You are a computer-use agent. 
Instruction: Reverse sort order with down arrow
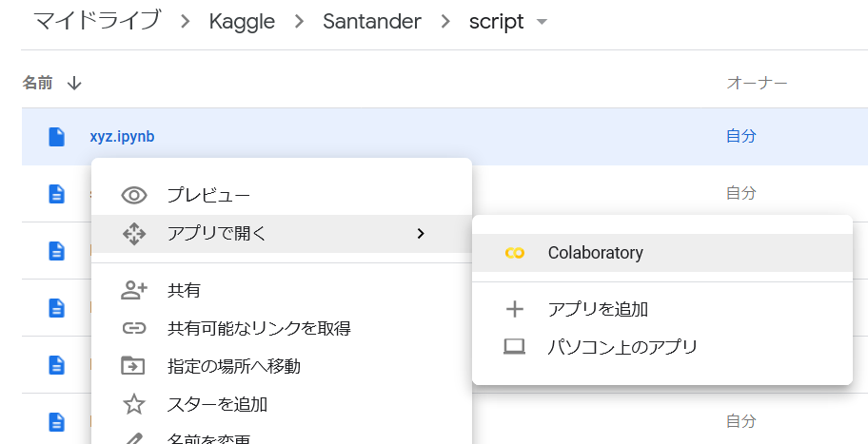point(74,84)
